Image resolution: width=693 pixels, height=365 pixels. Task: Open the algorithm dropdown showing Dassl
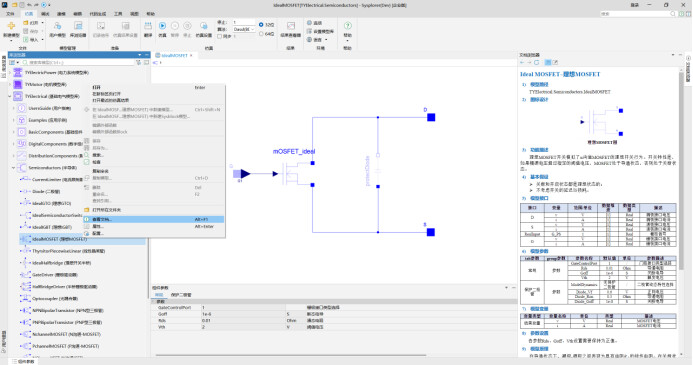(244, 29)
